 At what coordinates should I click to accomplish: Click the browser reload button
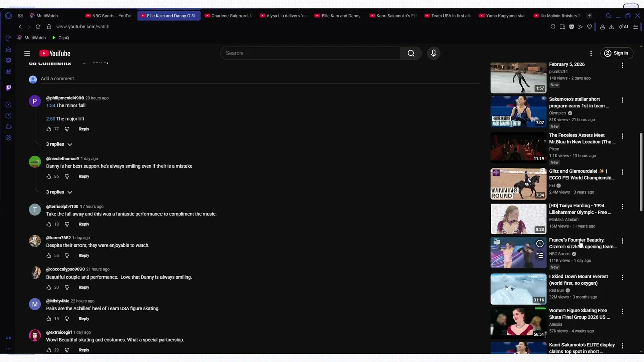[x=38, y=27]
